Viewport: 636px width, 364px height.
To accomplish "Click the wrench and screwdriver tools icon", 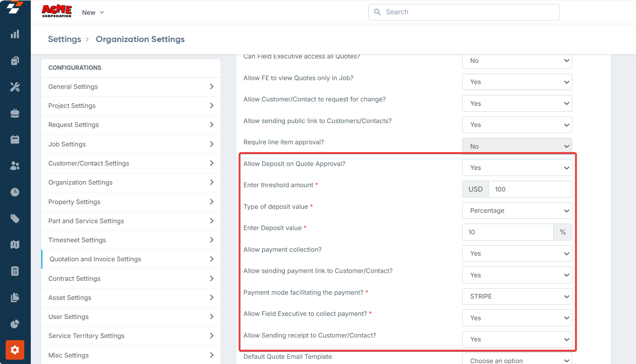I will click(x=15, y=87).
